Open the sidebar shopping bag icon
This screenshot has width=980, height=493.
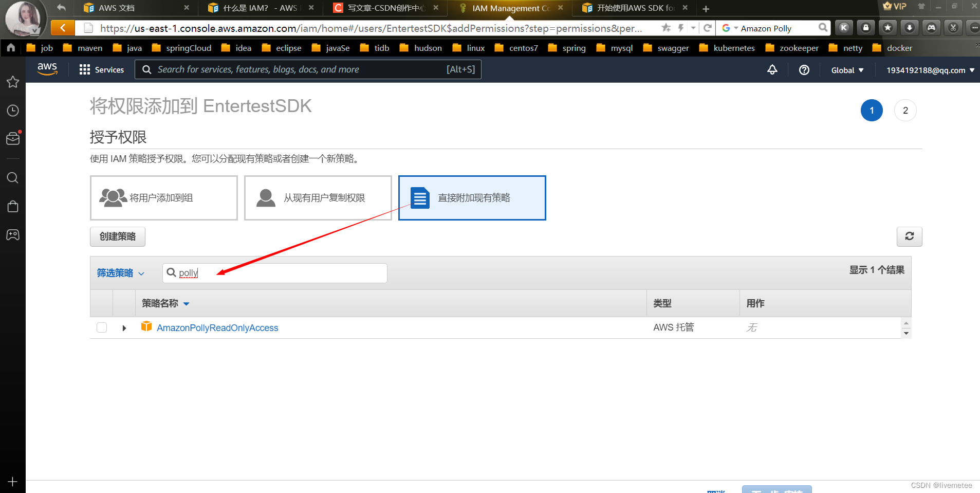point(13,207)
